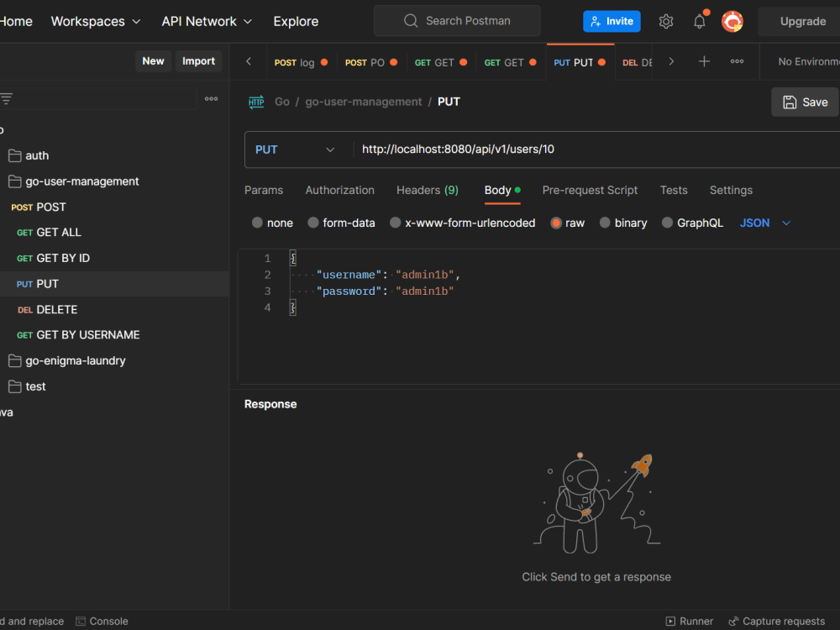Expand the go-enigma-laundry folder
This screenshot has width=840, height=630.
[x=76, y=361]
